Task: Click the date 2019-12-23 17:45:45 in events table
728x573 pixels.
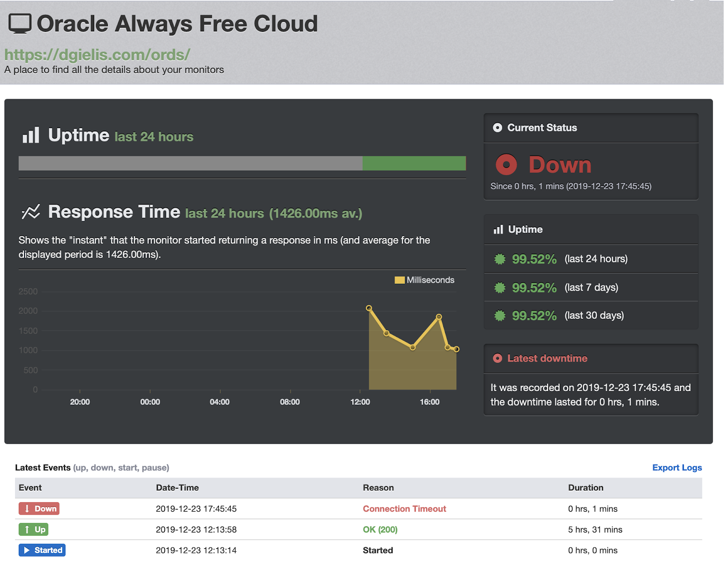Action: pyautogui.click(x=196, y=509)
